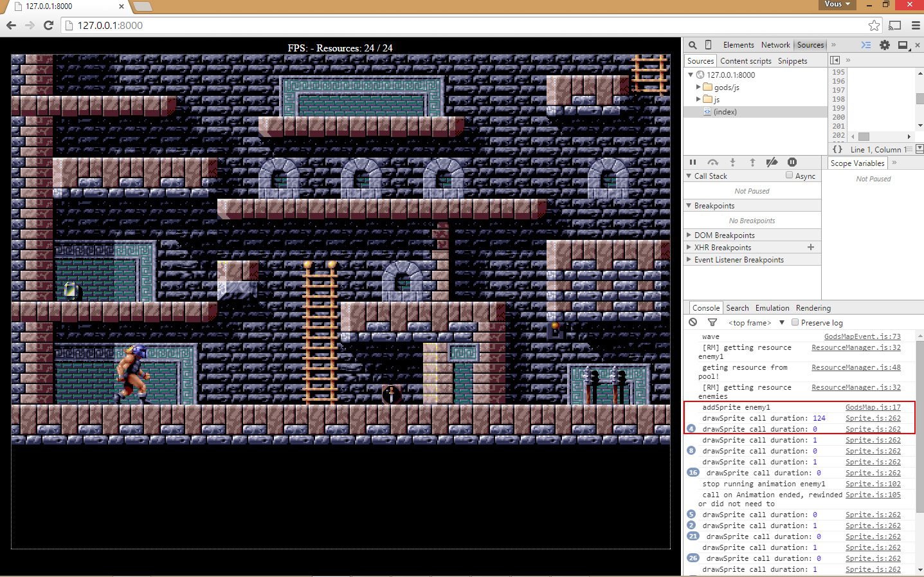Image resolution: width=924 pixels, height=577 pixels.
Task: Click the step over function call icon
Action: click(x=712, y=163)
